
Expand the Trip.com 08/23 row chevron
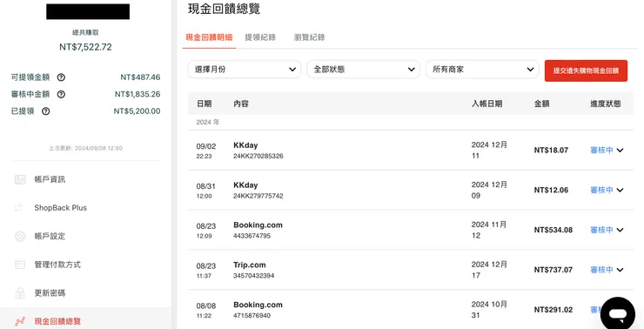coord(620,270)
